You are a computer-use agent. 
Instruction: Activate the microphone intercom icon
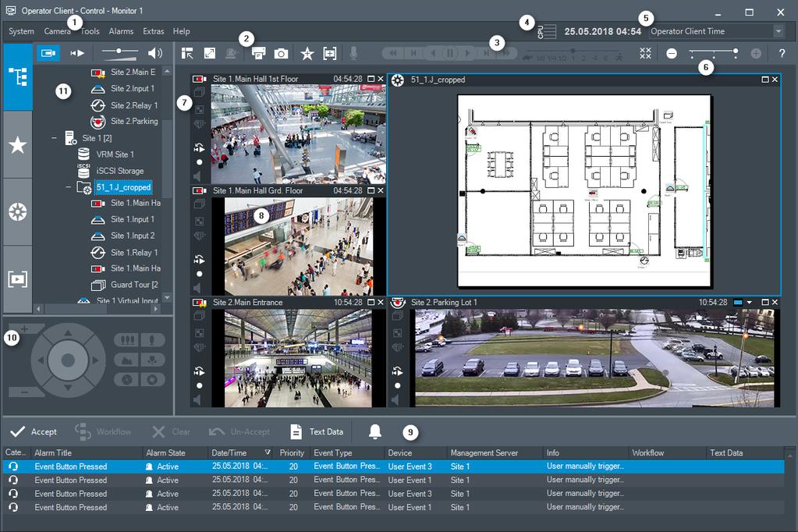[353, 53]
